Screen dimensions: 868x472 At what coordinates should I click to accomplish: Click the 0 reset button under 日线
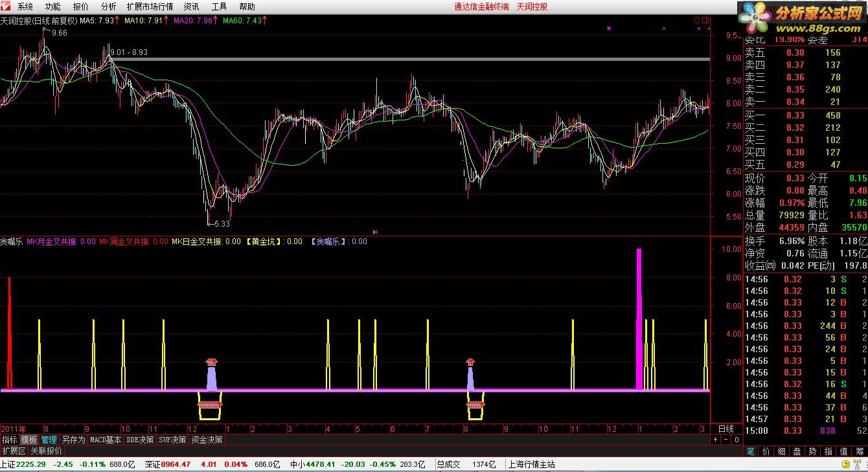736,440
